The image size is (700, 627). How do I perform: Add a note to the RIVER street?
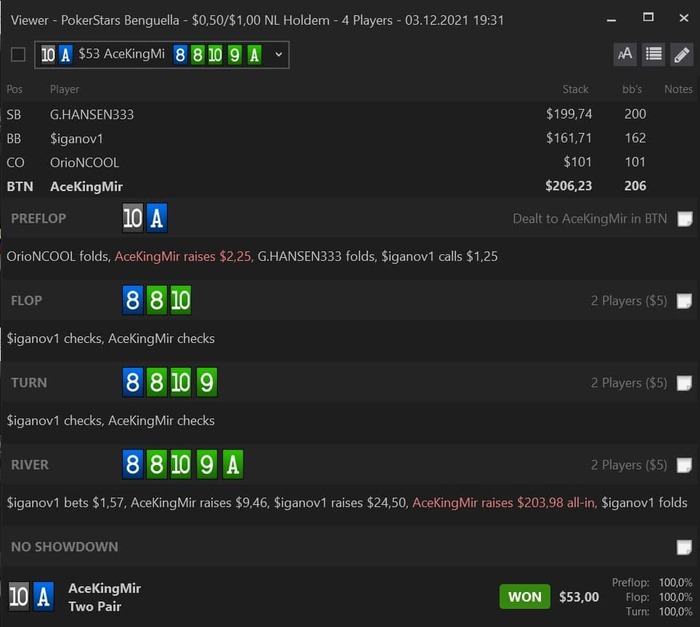tap(684, 465)
